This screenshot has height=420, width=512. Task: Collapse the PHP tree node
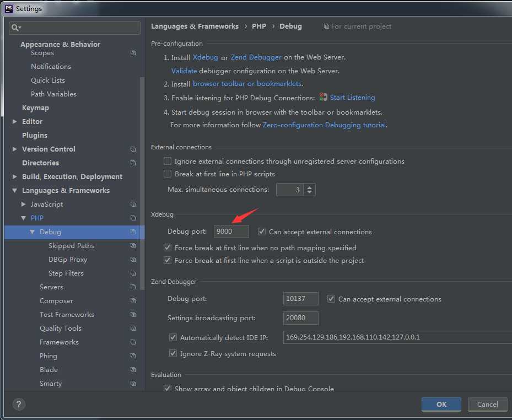(24, 218)
